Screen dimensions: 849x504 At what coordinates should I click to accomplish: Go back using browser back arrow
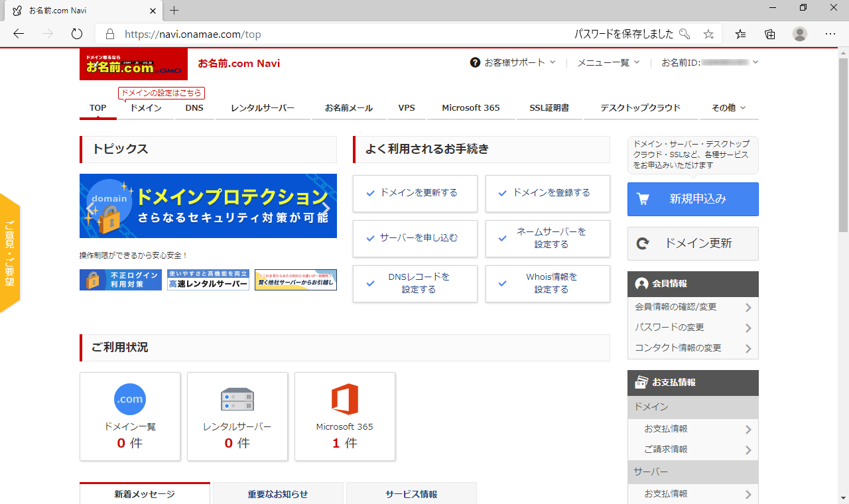pyautogui.click(x=19, y=34)
